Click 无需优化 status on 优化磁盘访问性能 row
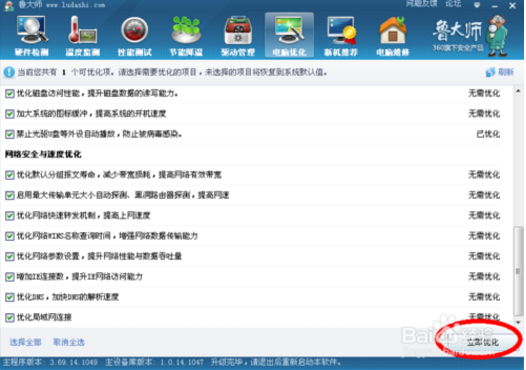The image size is (526, 370). point(484,93)
